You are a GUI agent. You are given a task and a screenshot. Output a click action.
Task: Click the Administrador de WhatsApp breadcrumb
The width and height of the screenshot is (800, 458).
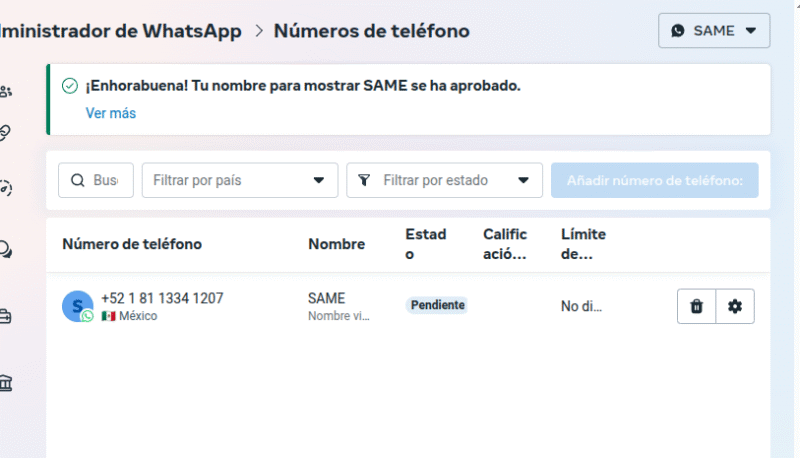[121, 31]
